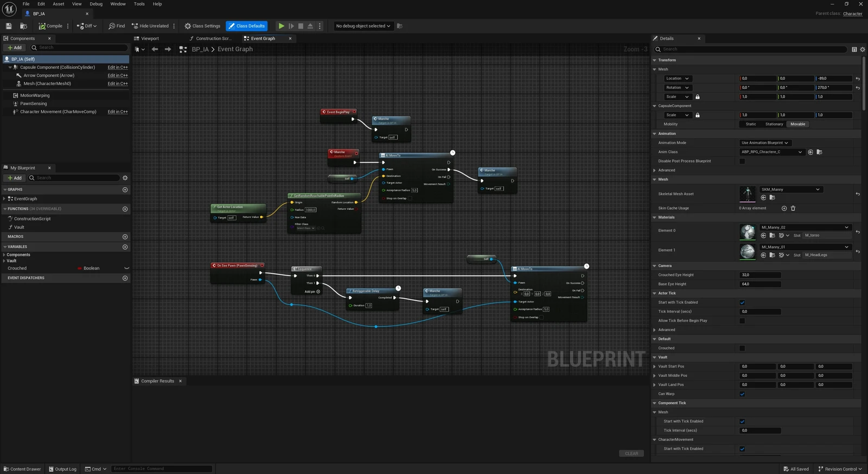The height and width of the screenshot is (474, 868).
Task: Expand the Vault Start Pos property
Action: [655, 367]
